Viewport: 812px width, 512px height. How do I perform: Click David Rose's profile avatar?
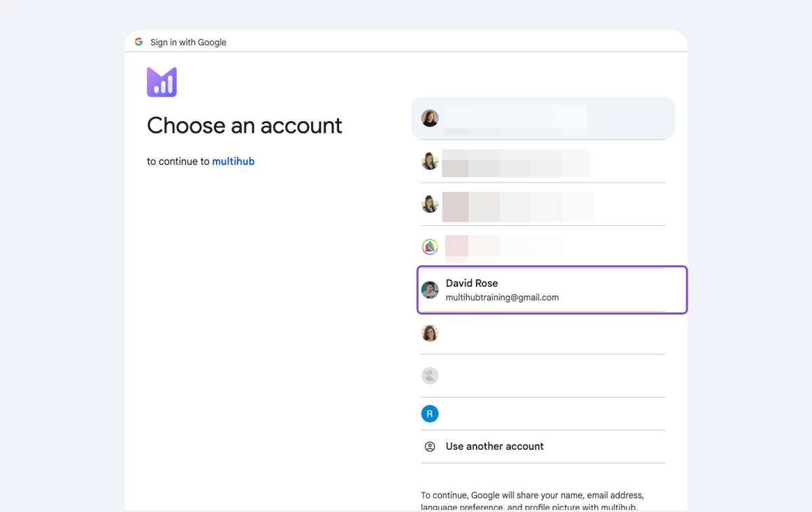click(x=430, y=290)
